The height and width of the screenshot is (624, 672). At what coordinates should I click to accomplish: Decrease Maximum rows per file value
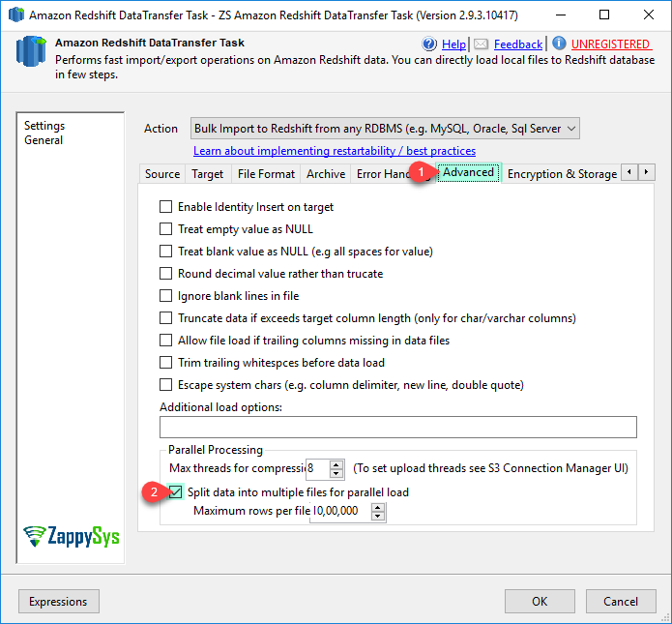(x=377, y=516)
